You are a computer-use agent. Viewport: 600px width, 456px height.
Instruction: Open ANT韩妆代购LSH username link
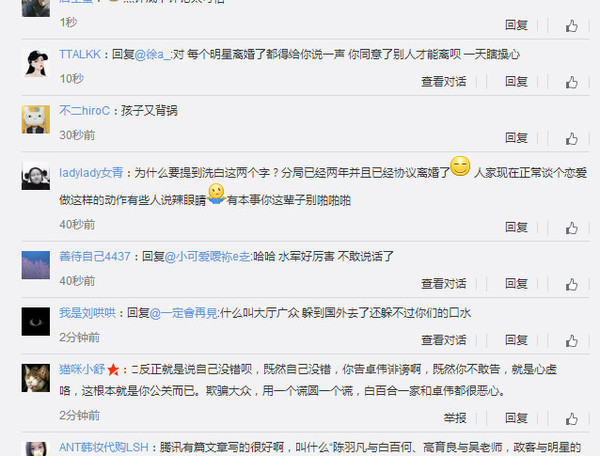(104, 447)
